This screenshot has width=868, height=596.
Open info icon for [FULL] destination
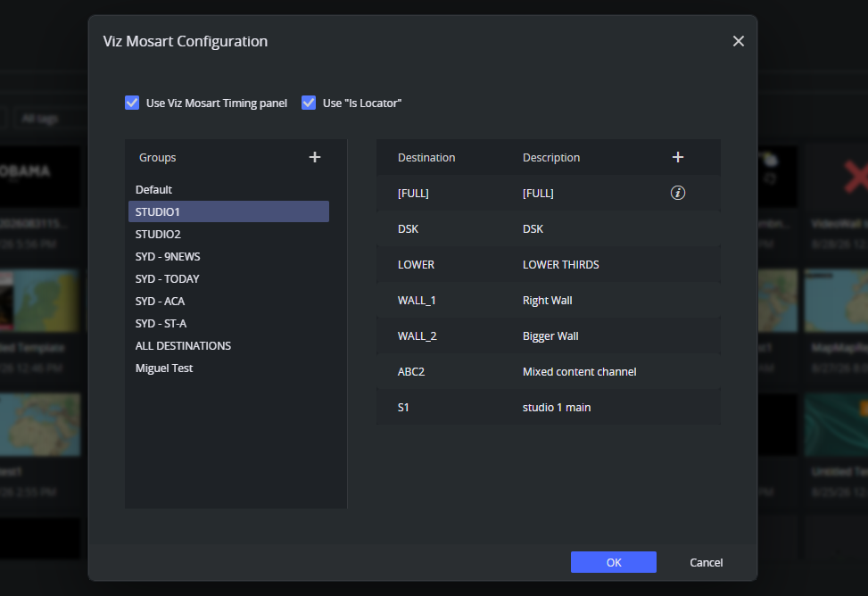(x=678, y=193)
